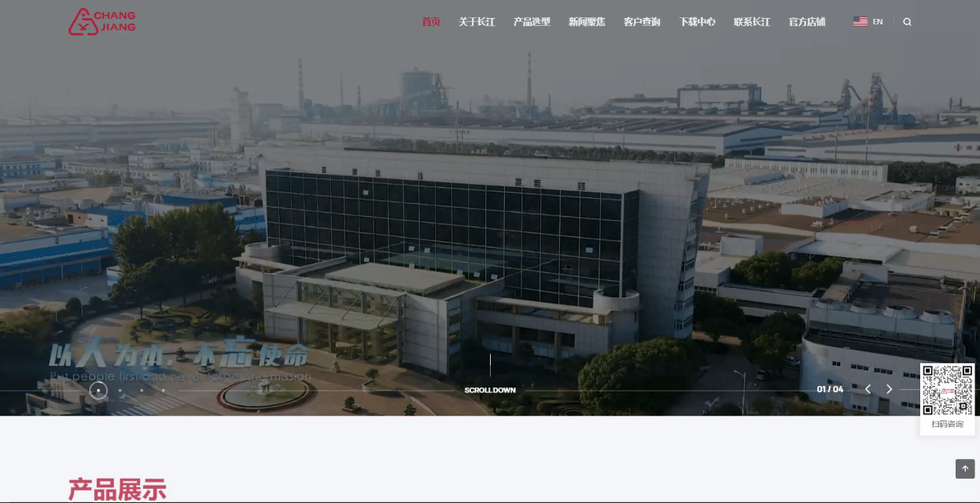The height and width of the screenshot is (503, 980).
Task: Visit the 官方店铺 official store link
Action: pyautogui.click(x=807, y=22)
